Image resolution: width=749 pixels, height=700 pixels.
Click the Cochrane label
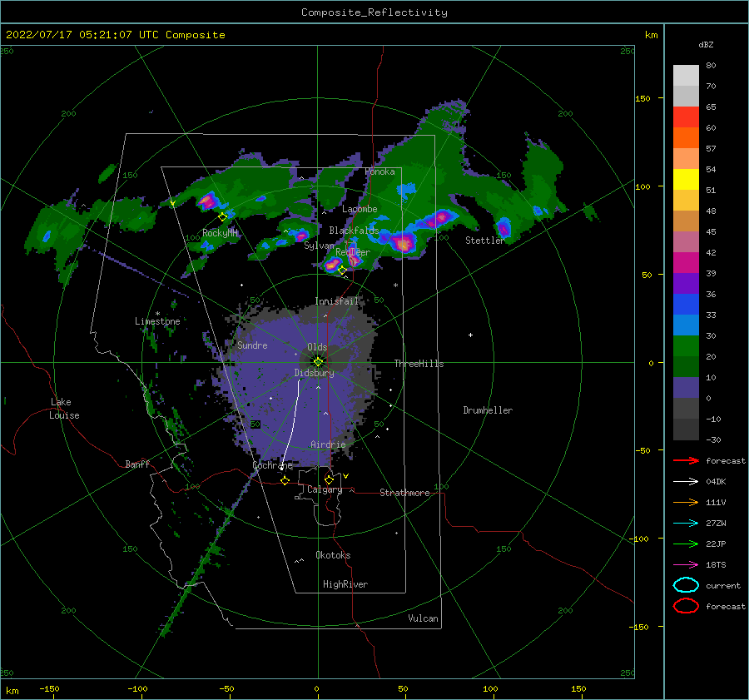coord(272,465)
